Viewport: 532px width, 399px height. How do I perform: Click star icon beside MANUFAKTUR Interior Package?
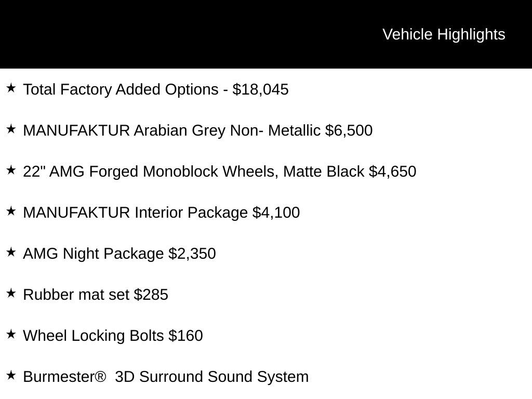(11, 211)
